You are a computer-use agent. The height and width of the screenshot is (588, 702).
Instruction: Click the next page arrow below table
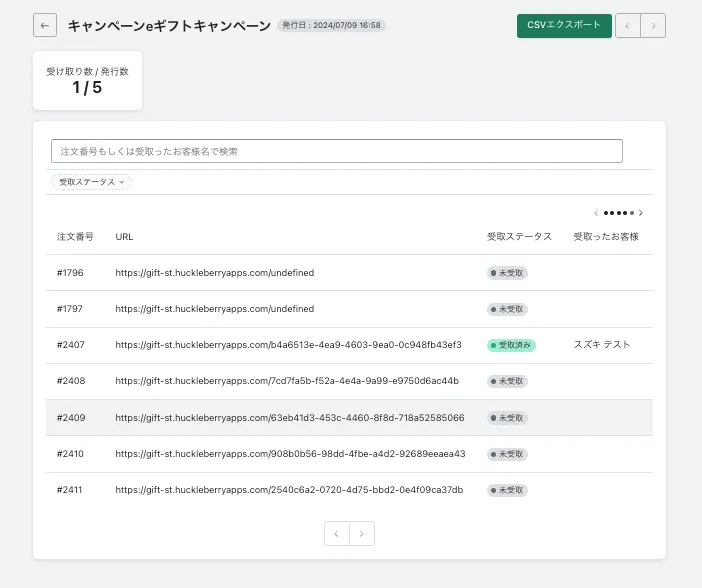pos(362,534)
